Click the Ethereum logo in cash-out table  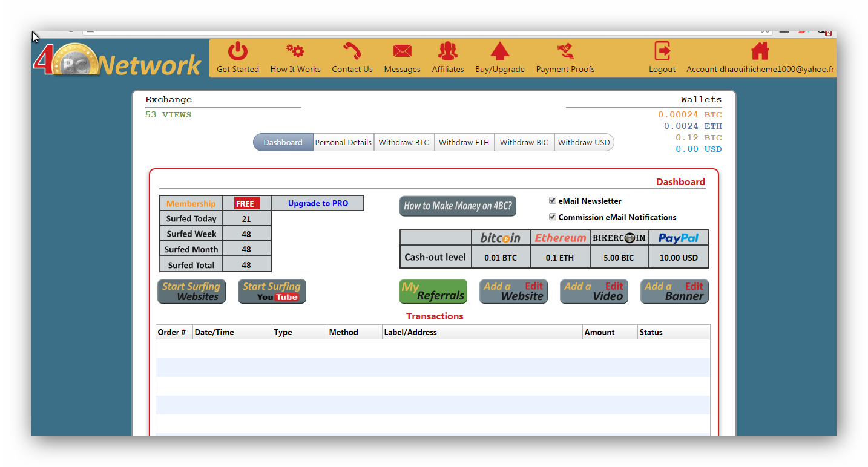tap(560, 238)
